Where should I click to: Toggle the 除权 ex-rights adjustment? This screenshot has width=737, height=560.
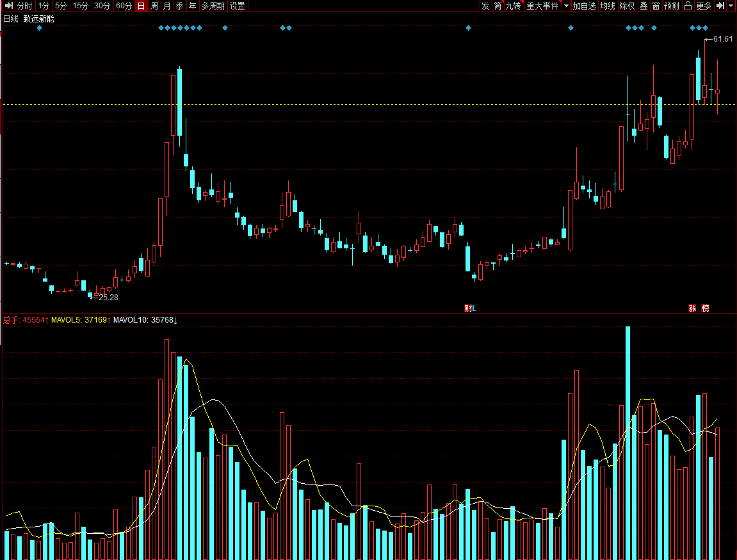(627, 6)
